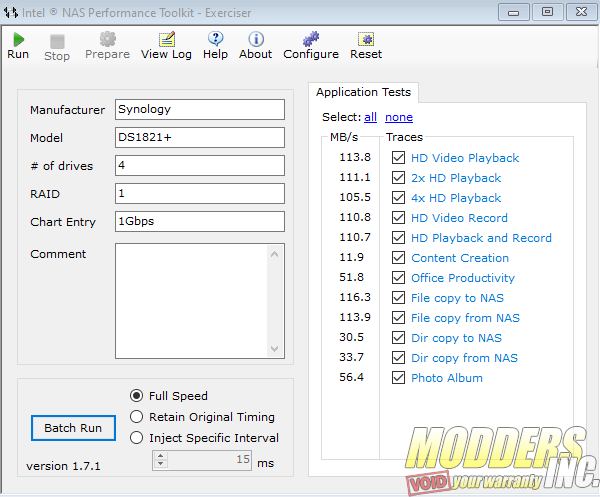
Task: Click the 113.8 MB/s value
Action: pos(355,157)
